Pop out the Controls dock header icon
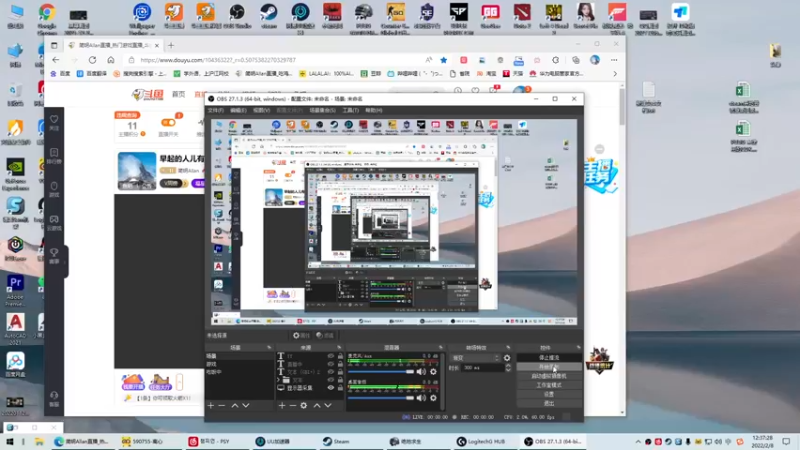Image resolution: width=800 pixels, height=450 pixels. pyautogui.click(x=579, y=347)
